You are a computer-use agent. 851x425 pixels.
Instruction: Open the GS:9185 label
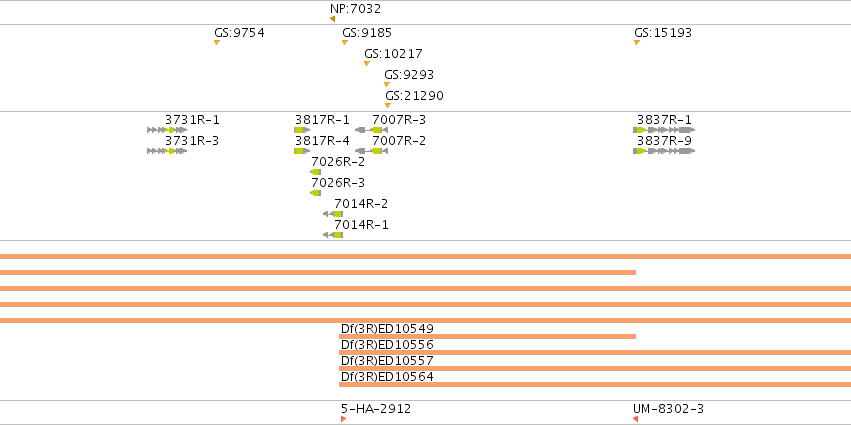[367, 33]
